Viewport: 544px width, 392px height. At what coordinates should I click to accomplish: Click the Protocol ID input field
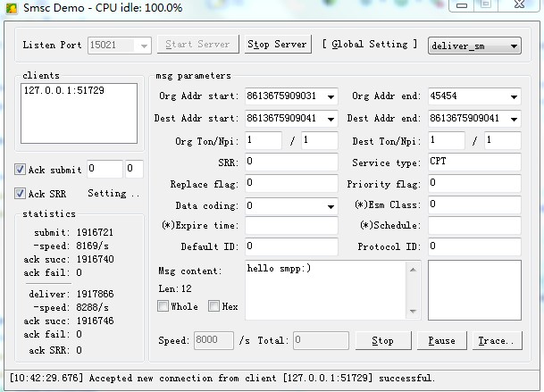[x=474, y=246]
